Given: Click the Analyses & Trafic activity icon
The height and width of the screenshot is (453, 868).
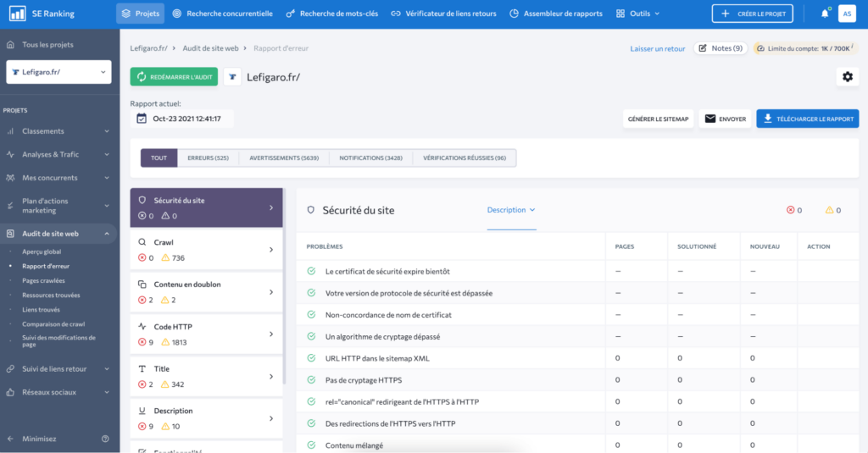Looking at the screenshot, I should pyautogui.click(x=10, y=154).
